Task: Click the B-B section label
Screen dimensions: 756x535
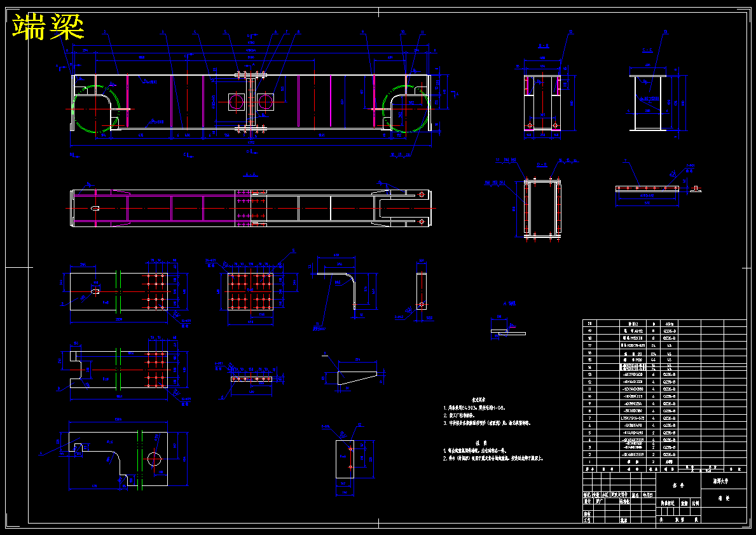Action: click(544, 46)
